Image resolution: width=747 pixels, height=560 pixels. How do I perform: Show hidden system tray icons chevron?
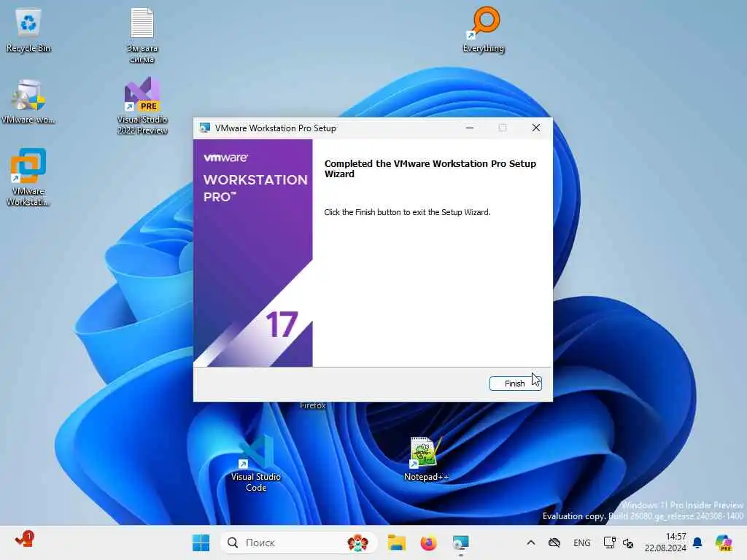(x=531, y=542)
